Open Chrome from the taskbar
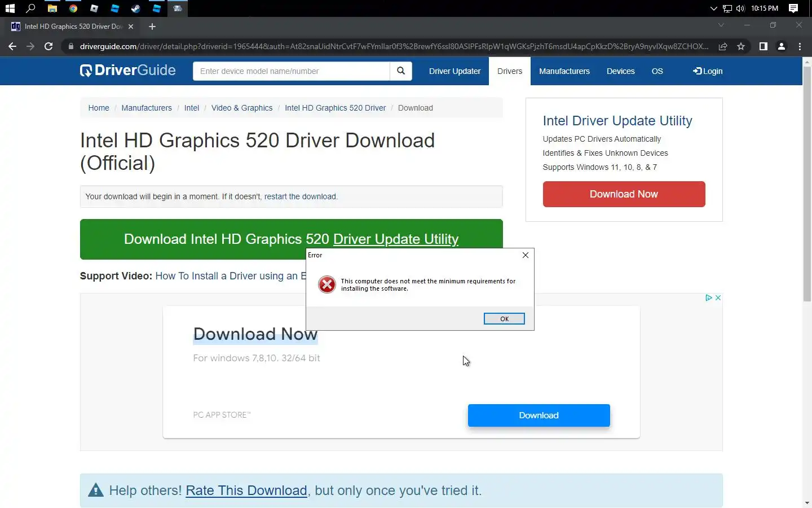The height and width of the screenshot is (508, 812). [x=73, y=8]
